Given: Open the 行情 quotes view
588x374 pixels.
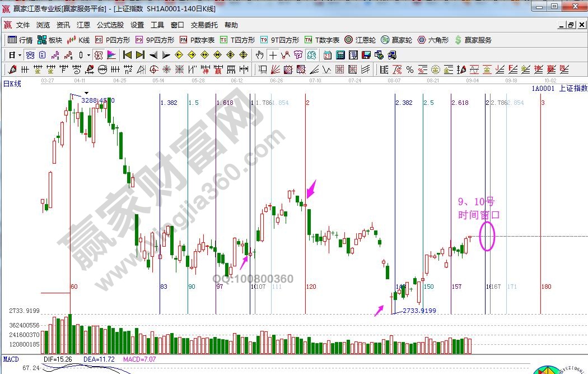Looking at the screenshot, I should tap(20, 40).
